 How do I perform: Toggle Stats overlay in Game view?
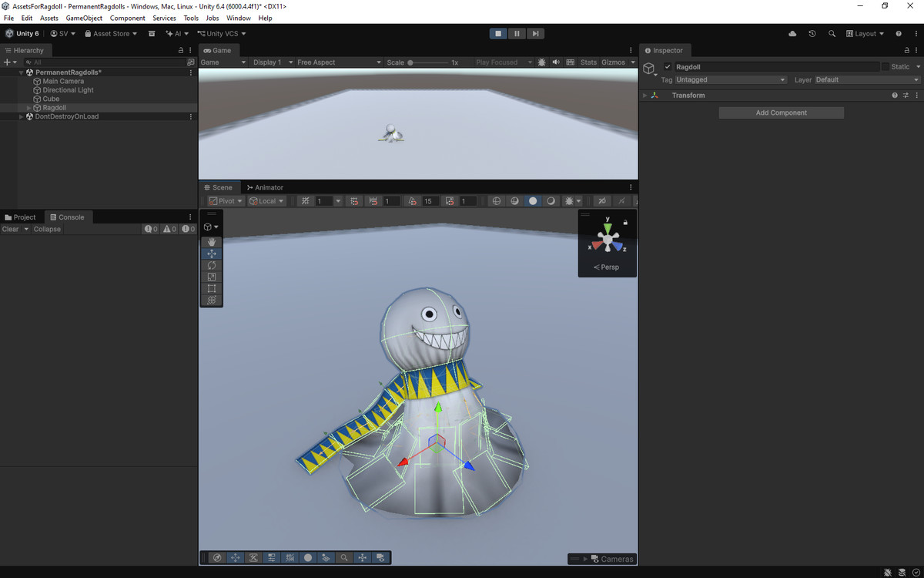click(588, 62)
